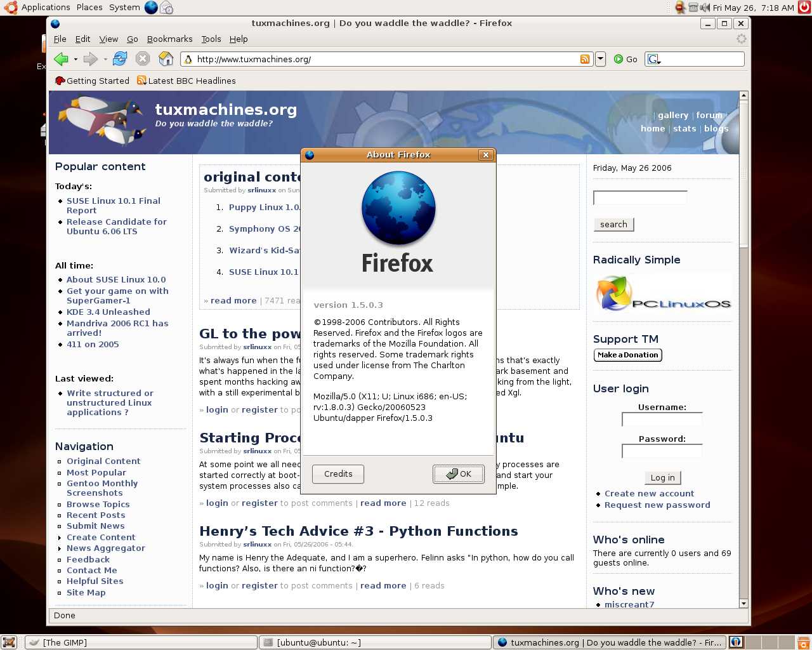Open KDE 3.4 Unleashed link

point(108,312)
